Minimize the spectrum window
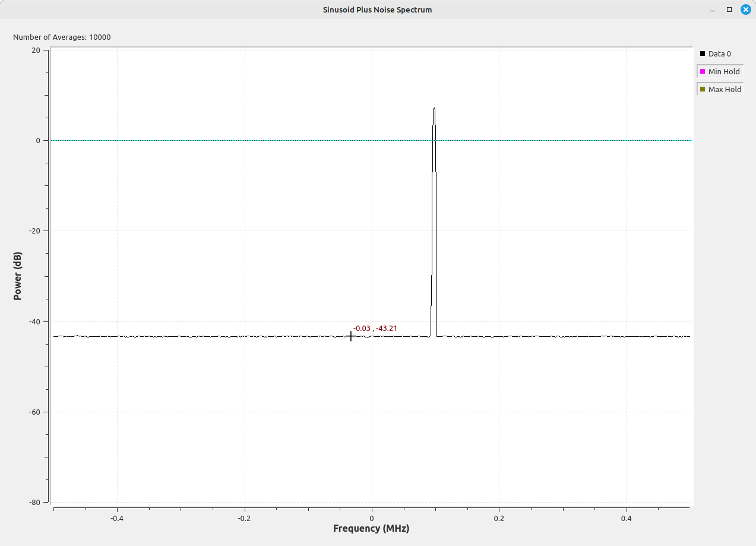Image resolution: width=756 pixels, height=546 pixels. point(713,10)
